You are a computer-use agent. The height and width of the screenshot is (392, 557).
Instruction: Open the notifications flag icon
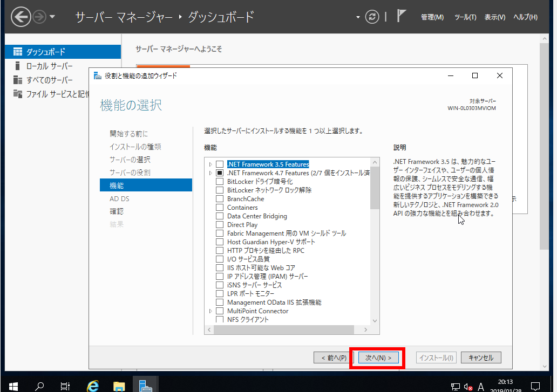(401, 16)
